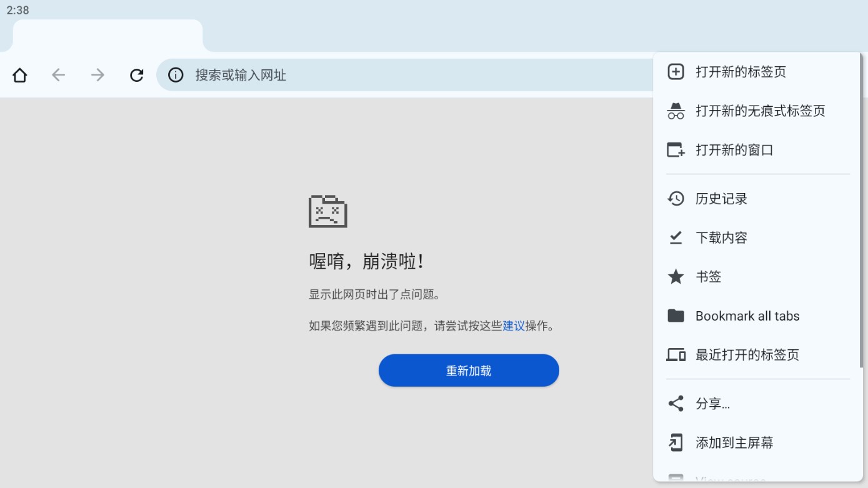
Task: Choose 最近打开的标签页 in the menu
Action: [747, 354]
